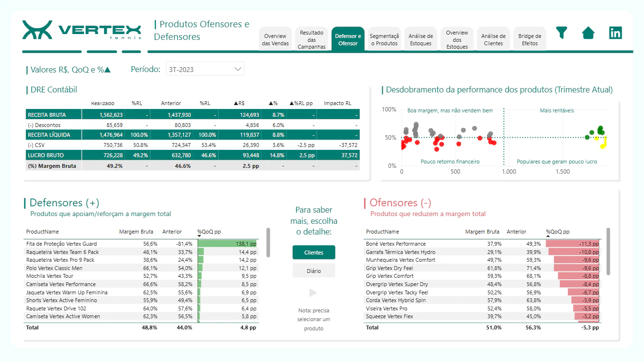Open the Análise de Estoques tab
This screenshot has height=362, width=644.
tap(421, 39)
